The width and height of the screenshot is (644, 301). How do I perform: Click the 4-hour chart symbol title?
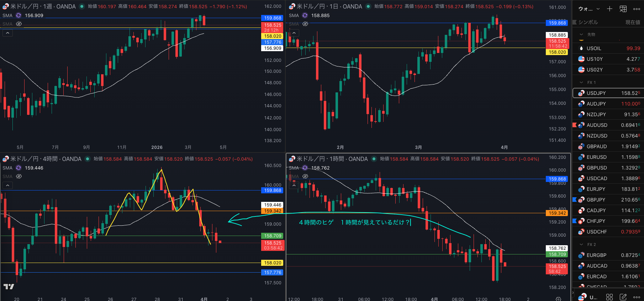pyautogui.click(x=46, y=159)
